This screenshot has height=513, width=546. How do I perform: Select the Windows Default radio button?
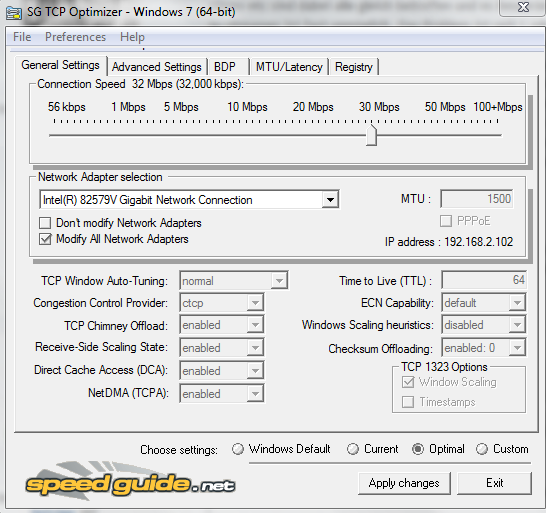point(238,449)
